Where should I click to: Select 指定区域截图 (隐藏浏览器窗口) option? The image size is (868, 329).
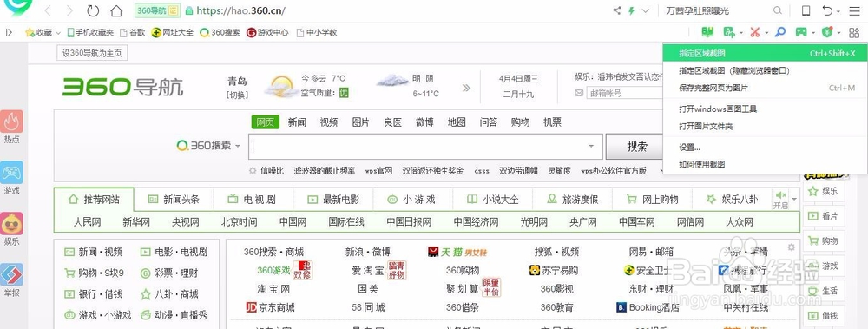765,70
